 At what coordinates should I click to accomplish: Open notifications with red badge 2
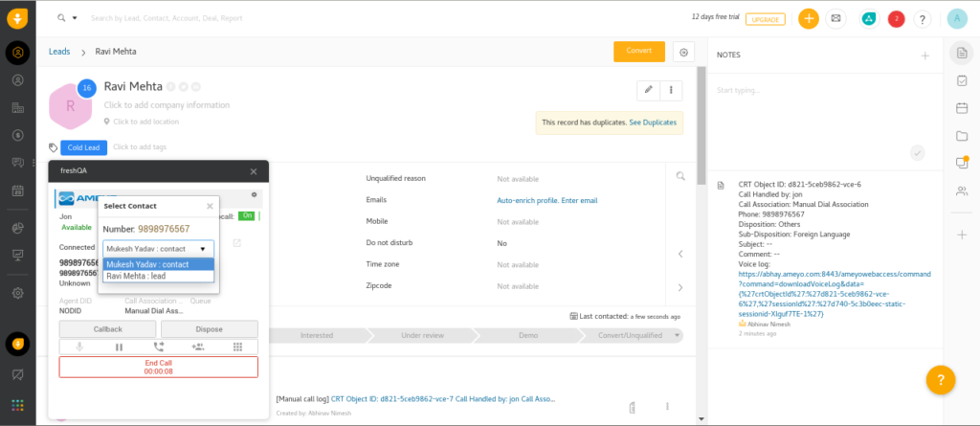[x=896, y=19]
